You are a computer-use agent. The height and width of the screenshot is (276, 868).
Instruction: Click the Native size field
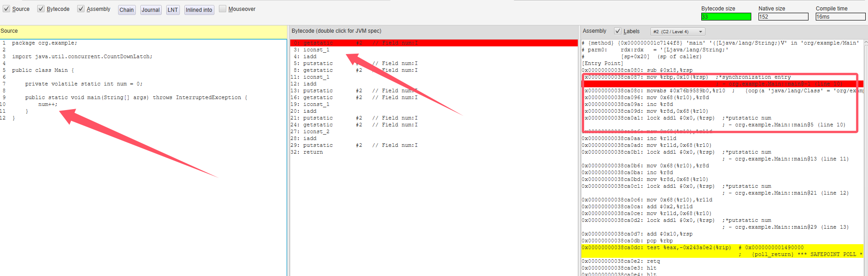pos(783,17)
